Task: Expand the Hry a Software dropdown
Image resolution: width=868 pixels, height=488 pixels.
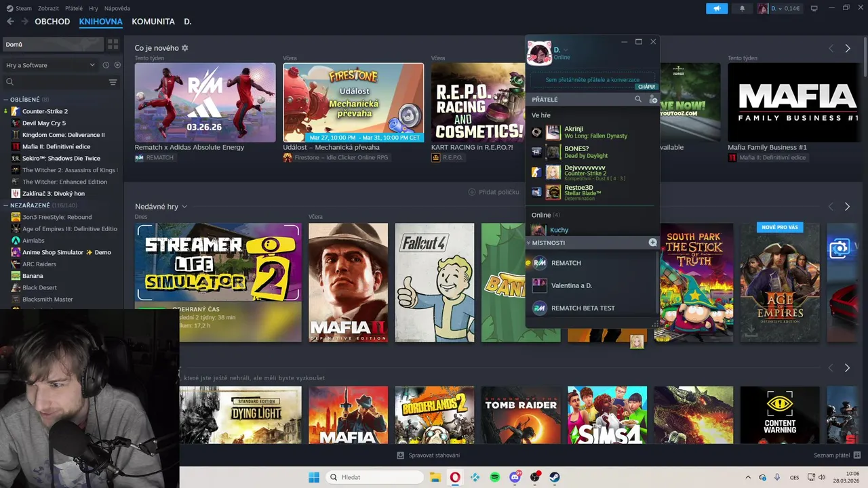Action: point(50,65)
